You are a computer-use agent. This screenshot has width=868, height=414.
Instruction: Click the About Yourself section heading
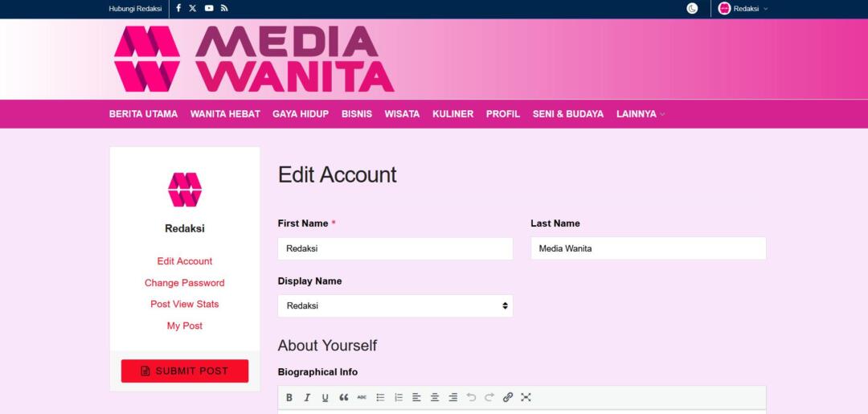coord(327,346)
